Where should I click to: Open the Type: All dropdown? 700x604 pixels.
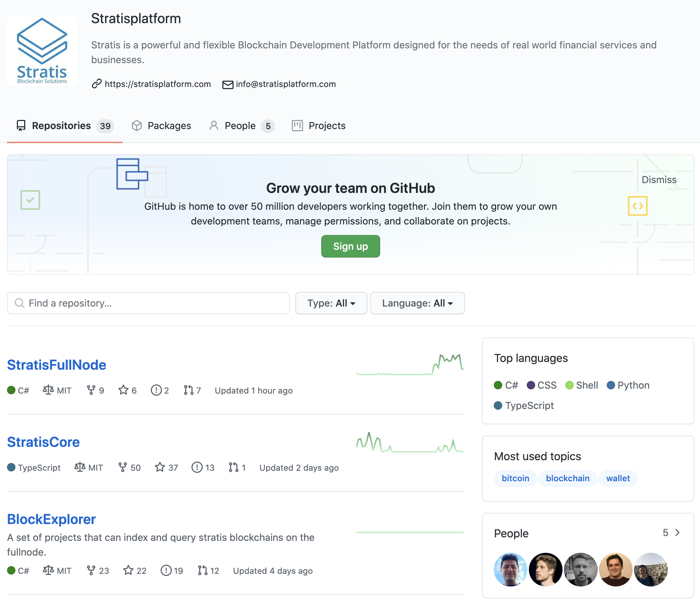(x=331, y=303)
